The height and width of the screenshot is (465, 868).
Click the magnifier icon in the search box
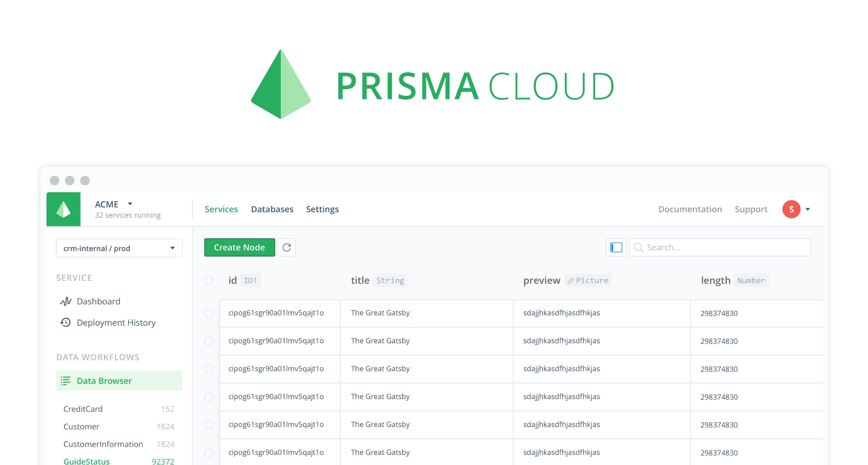pos(638,247)
